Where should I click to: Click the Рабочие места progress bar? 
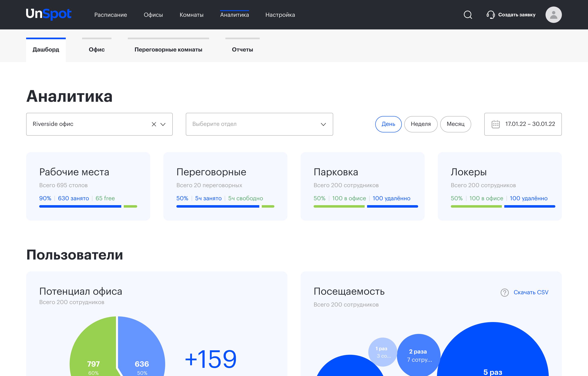(x=88, y=207)
